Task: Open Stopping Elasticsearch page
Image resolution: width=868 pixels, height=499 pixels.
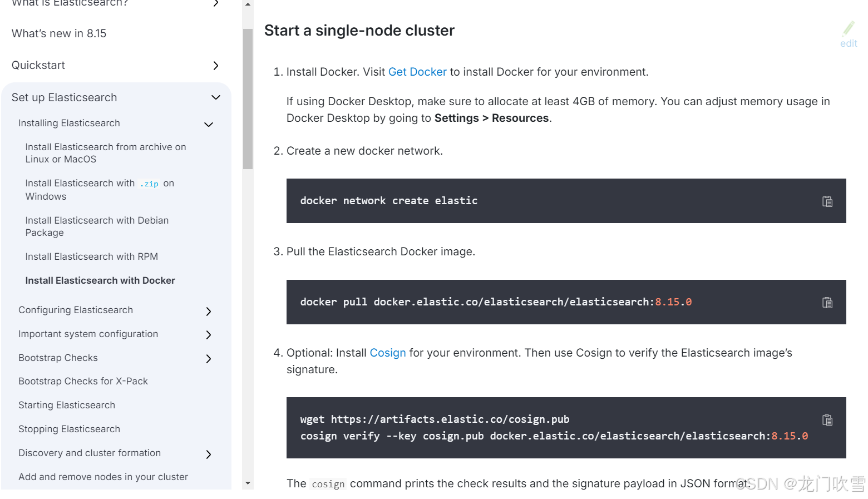Action: 69,429
